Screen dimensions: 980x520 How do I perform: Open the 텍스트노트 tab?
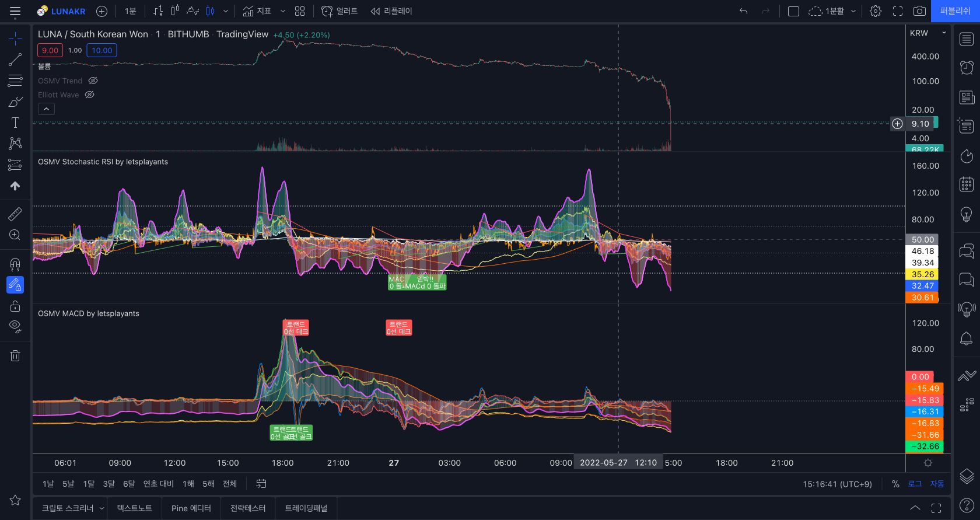pos(135,508)
